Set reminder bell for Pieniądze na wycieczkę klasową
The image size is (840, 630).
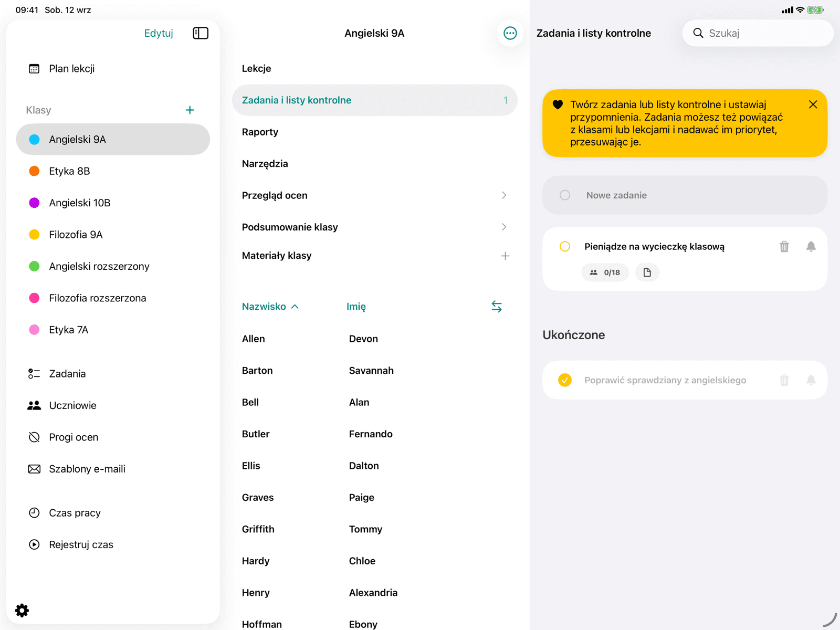click(x=811, y=246)
